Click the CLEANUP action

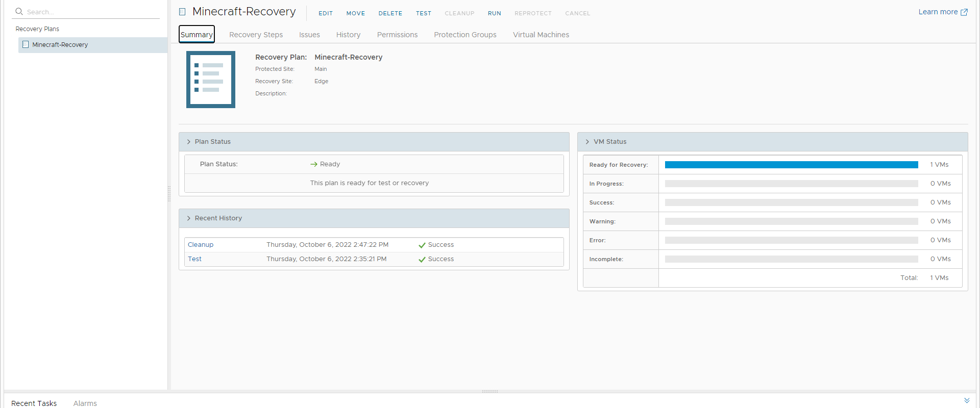[459, 13]
